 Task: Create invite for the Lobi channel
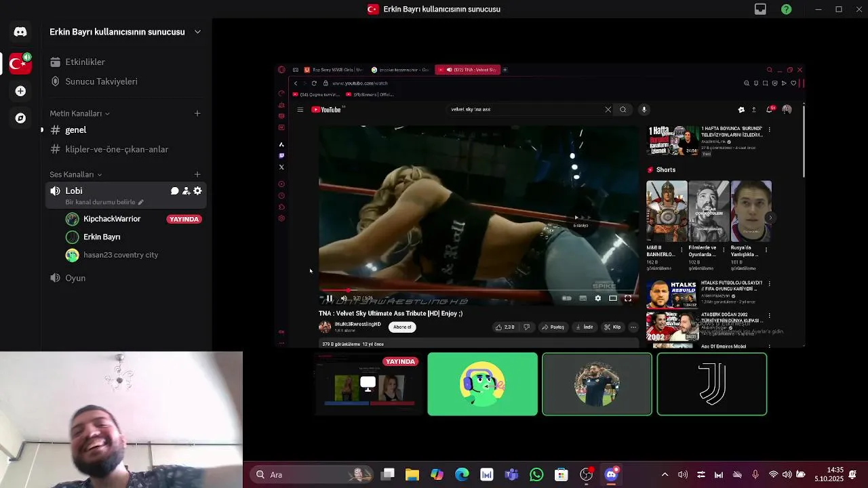(186, 191)
